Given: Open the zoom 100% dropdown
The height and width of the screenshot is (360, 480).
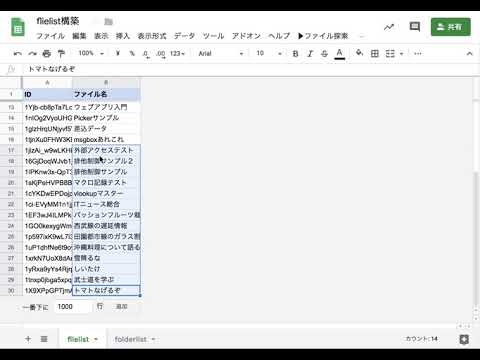Looking at the screenshot, I should [91, 53].
